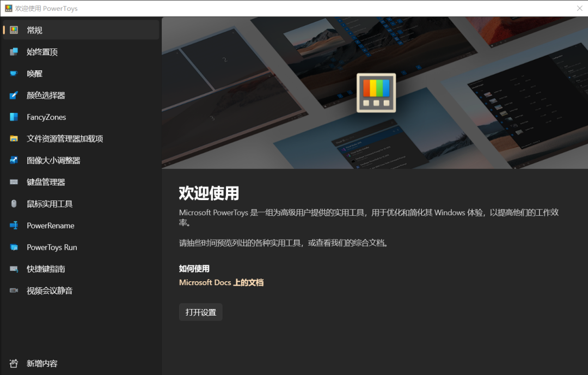Select 鼠标实用工具 in the sidebar
Viewport: 588px width, 375px height.
(81, 204)
